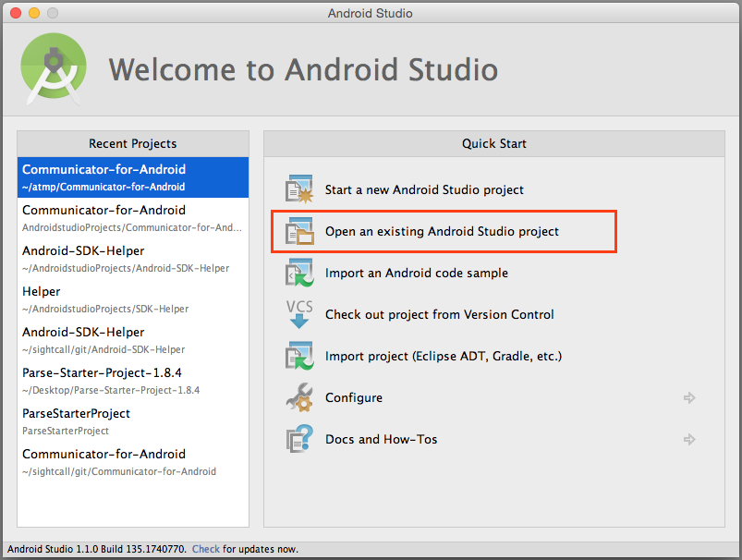Click the Recent Projects header
Viewport: 742px width, 560px height.
pyautogui.click(x=133, y=144)
